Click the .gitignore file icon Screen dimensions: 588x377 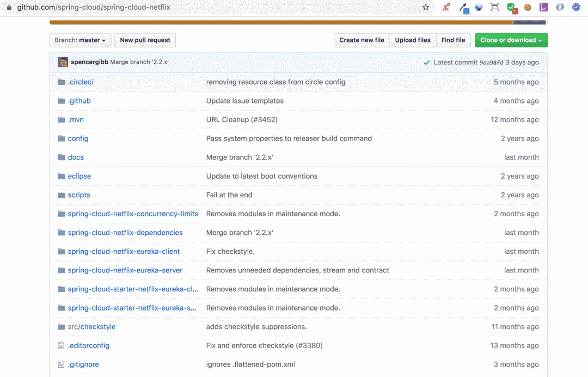61,364
